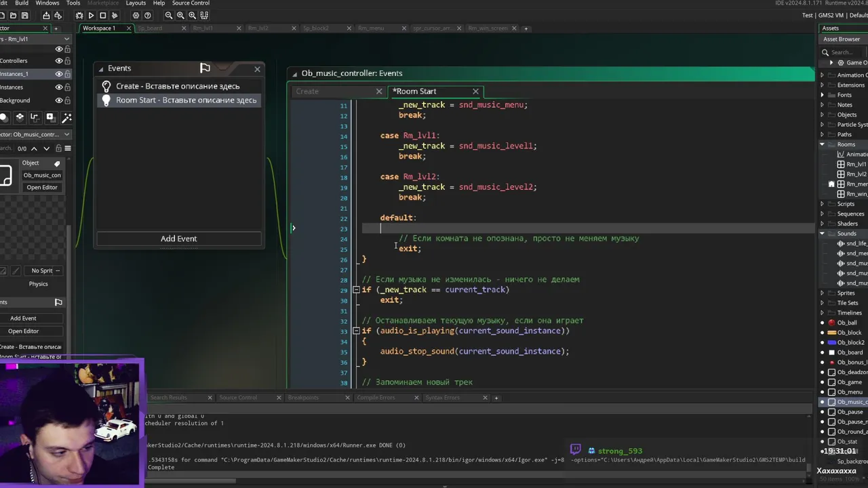Open the Help question mark icon
This screenshot has width=868, height=488.
click(x=148, y=15)
